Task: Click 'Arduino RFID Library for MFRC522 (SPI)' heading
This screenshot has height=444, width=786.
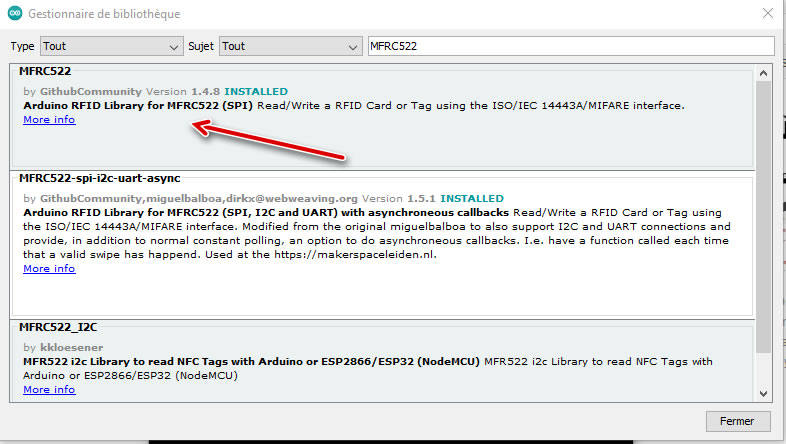Action: coord(138,106)
